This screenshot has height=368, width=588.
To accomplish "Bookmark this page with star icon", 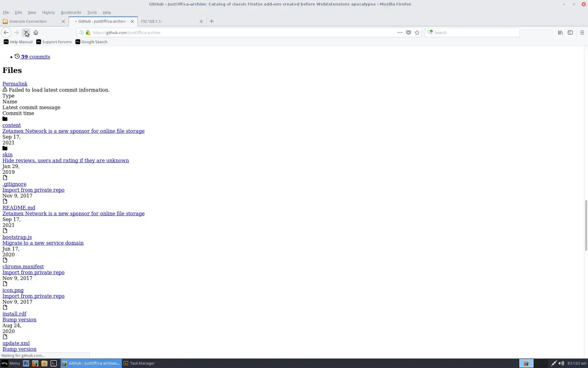I will 417,33.
